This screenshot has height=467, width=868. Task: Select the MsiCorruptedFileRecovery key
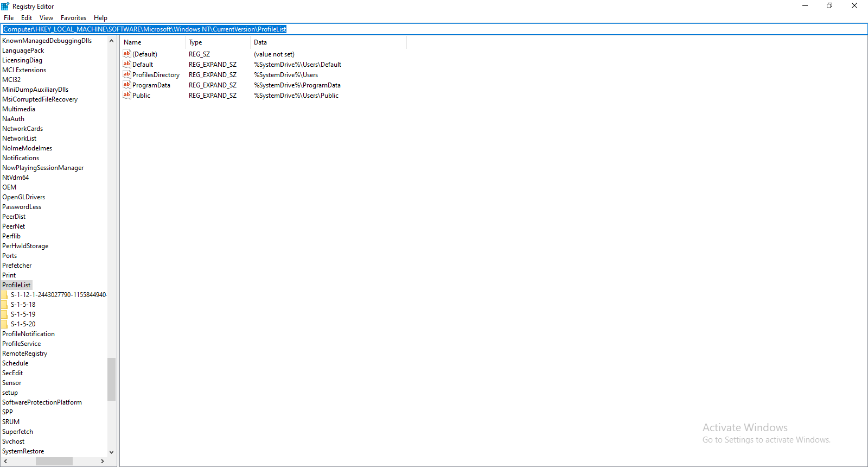click(x=40, y=99)
